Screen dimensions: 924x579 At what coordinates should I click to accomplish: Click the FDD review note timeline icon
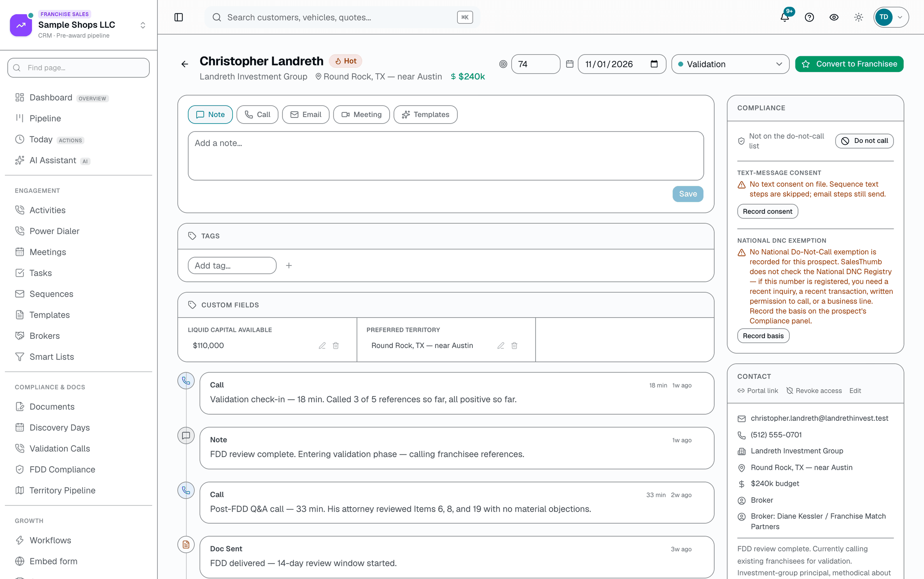(x=186, y=435)
